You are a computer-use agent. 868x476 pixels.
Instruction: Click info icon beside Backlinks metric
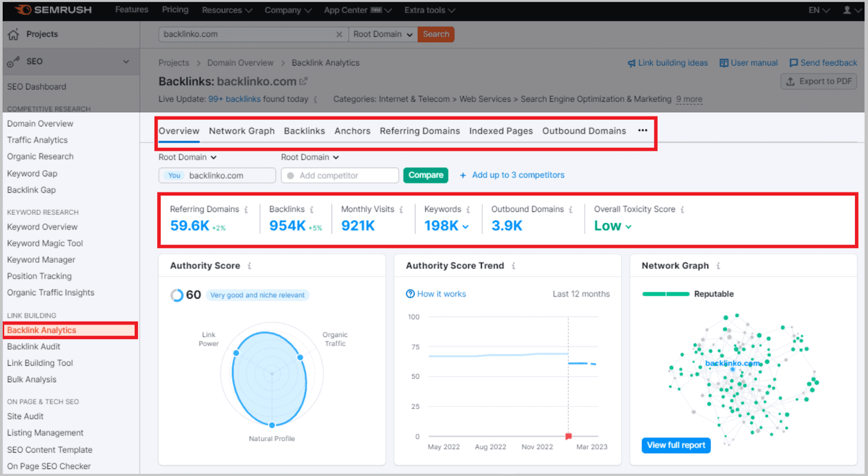311,210
